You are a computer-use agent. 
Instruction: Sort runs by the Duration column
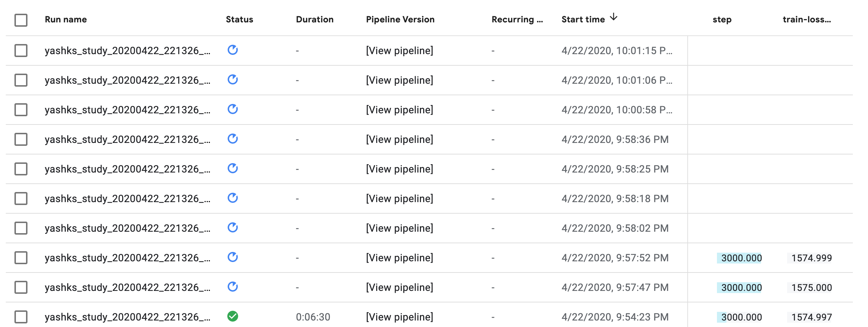coord(314,19)
